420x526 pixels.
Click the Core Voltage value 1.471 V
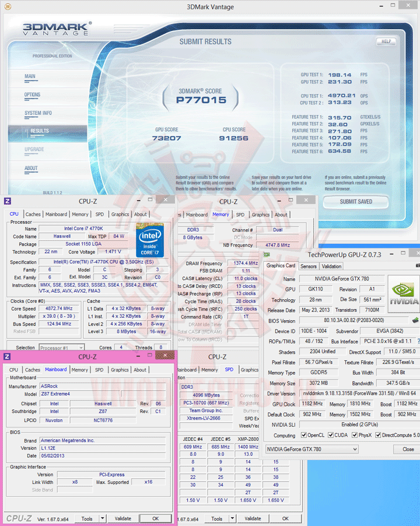click(113, 251)
